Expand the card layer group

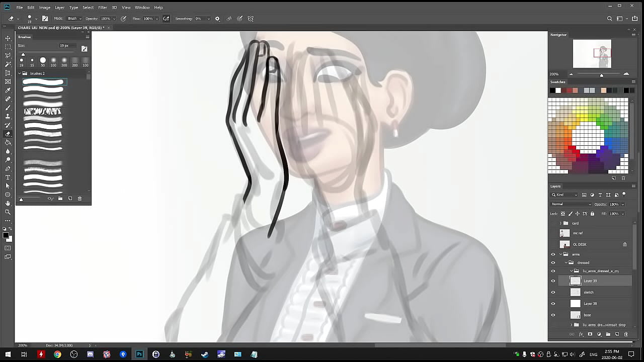(560, 223)
